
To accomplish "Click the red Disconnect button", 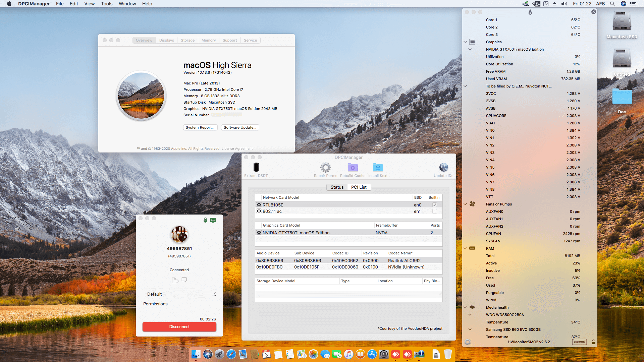I will [x=179, y=327].
